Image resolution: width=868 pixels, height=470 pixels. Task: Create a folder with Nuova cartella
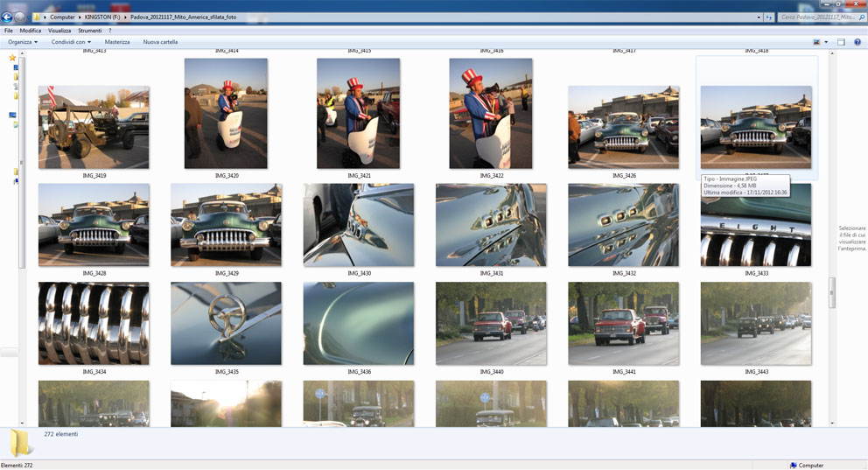(160, 42)
